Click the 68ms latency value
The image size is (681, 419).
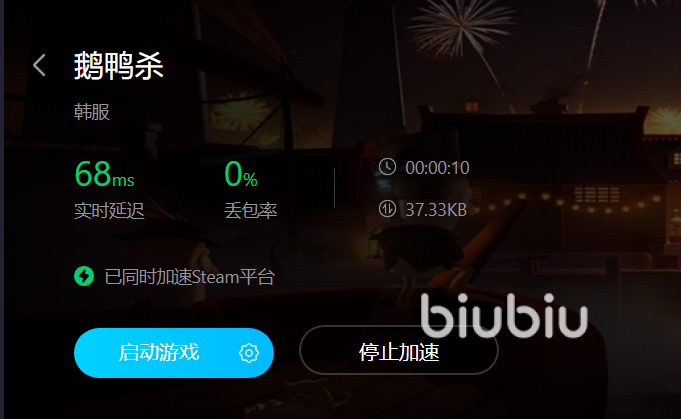[x=105, y=174]
